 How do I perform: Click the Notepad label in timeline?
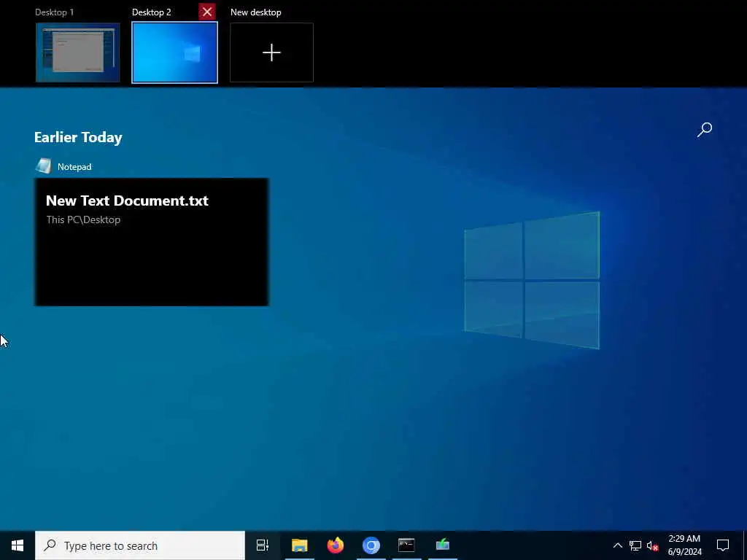(74, 167)
